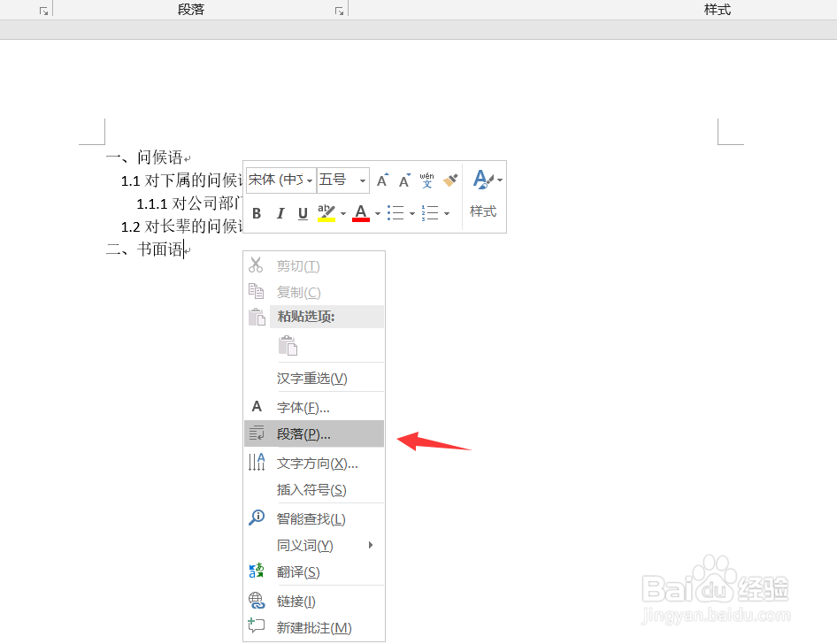The width and height of the screenshot is (837, 644).
Task: Open the font name dropdown showing 宋体
Action: 311,180
